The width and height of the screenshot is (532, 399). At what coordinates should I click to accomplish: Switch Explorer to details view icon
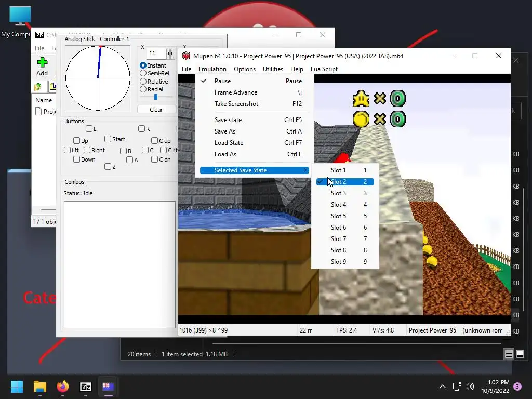[509, 354]
